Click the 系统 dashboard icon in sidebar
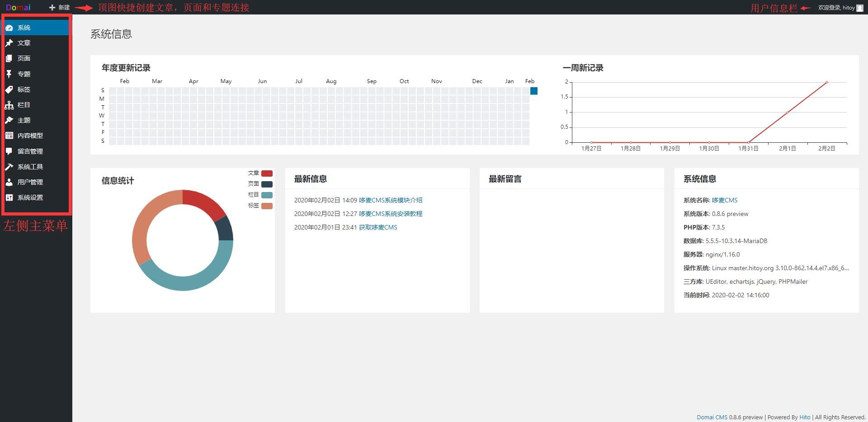This screenshot has width=868, height=422. point(9,28)
